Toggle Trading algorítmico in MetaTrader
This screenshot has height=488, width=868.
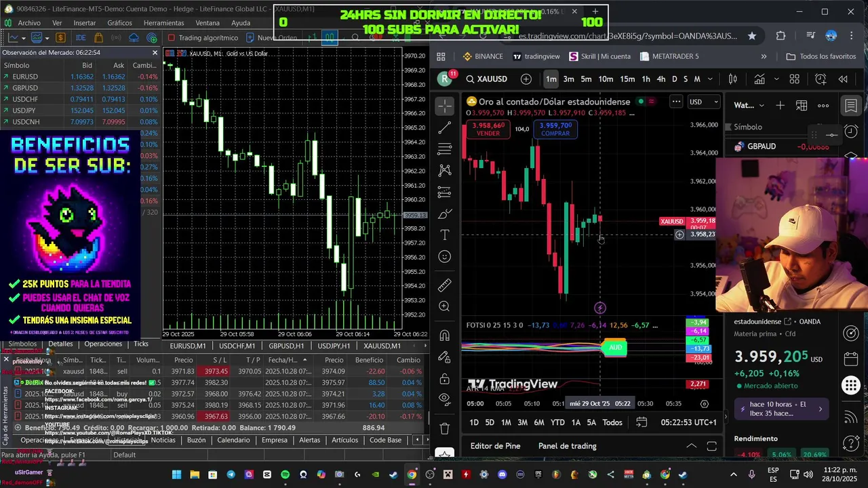[x=203, y=38]
